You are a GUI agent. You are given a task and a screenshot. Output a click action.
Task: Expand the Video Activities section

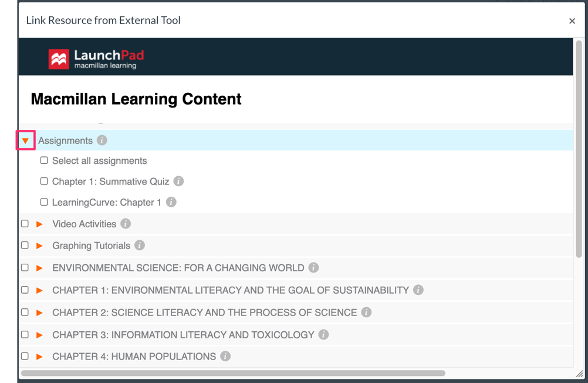40,223
